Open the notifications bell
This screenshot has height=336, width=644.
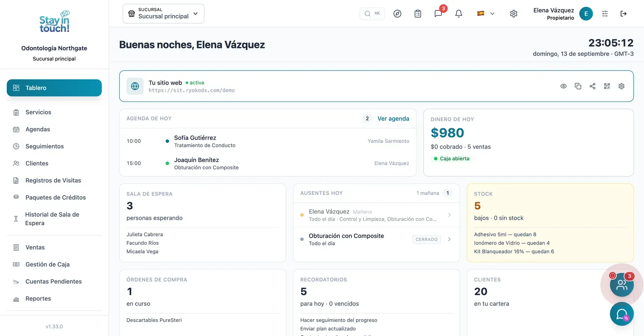[x=458, y=14]
